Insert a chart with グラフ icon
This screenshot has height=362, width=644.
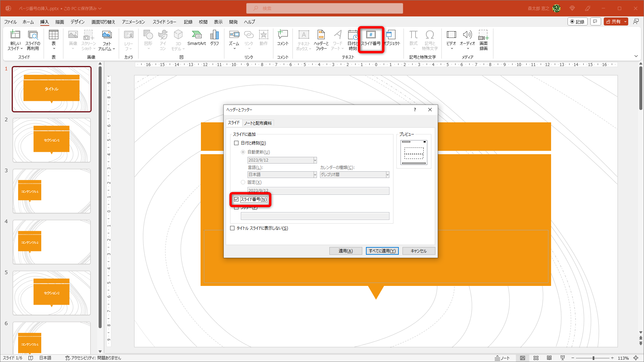point(214,38)
